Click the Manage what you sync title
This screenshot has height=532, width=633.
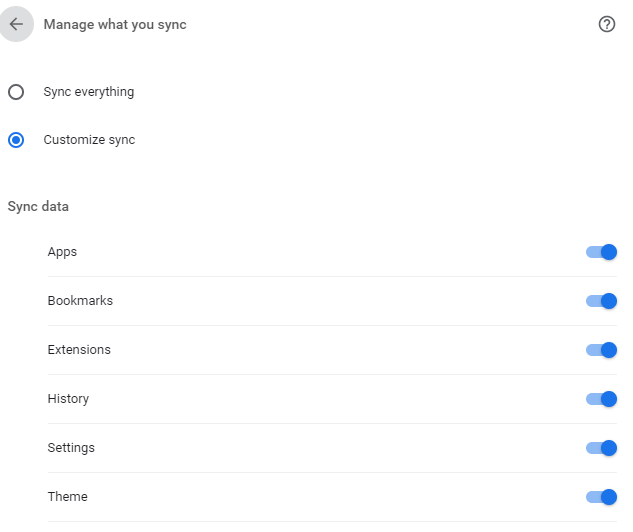pos(115,25)
